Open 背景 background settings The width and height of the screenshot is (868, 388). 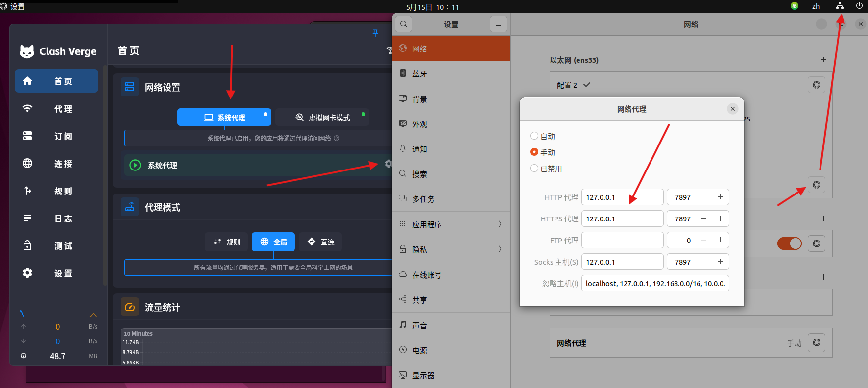click(x=451, y=99)
